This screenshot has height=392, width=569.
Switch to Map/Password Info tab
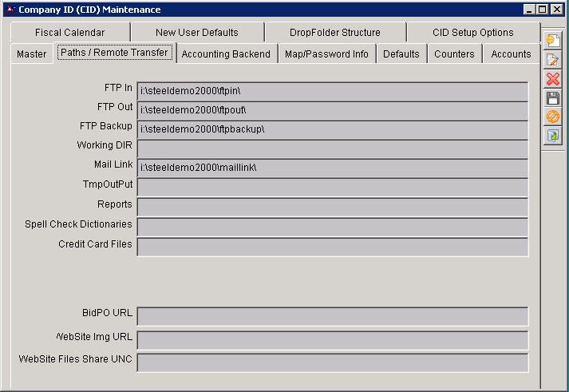(x=326, y=54)
